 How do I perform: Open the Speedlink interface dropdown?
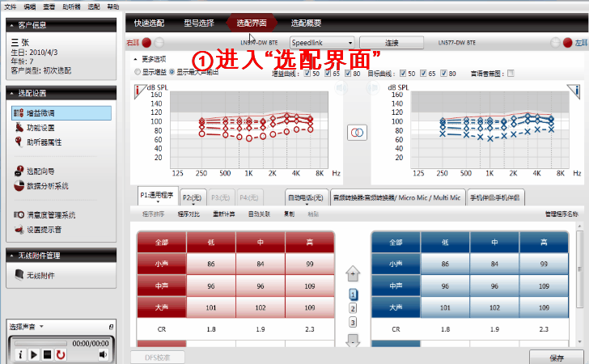point(322,43)
